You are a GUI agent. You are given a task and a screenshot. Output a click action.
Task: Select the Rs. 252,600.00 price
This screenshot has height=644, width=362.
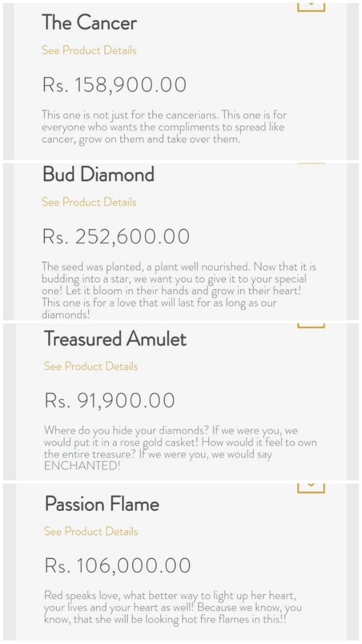coord(116,236)
